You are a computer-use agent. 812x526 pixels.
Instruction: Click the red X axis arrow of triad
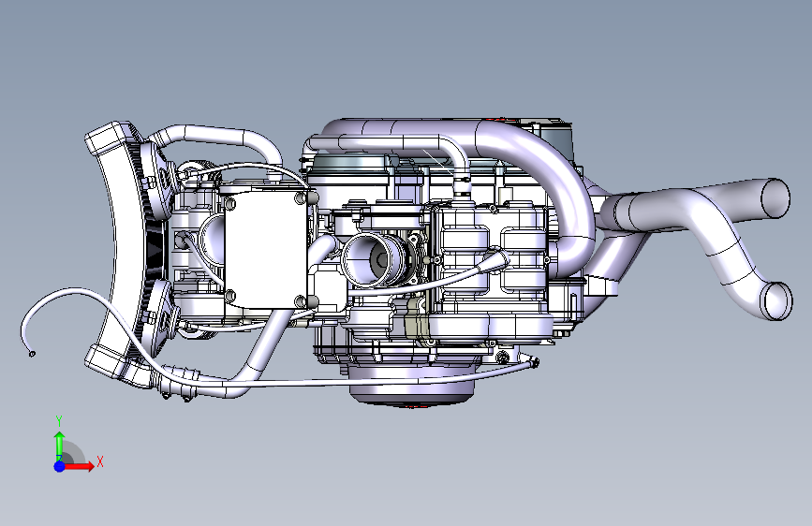80,466
